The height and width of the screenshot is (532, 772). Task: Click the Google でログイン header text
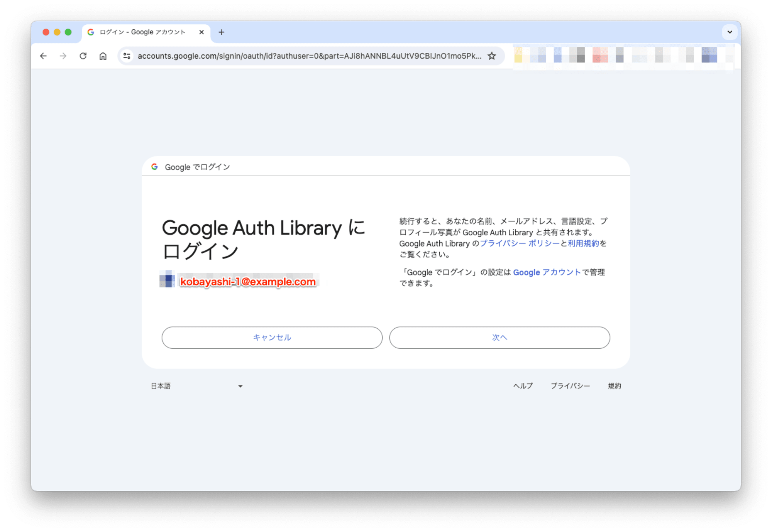click(197, 167)
